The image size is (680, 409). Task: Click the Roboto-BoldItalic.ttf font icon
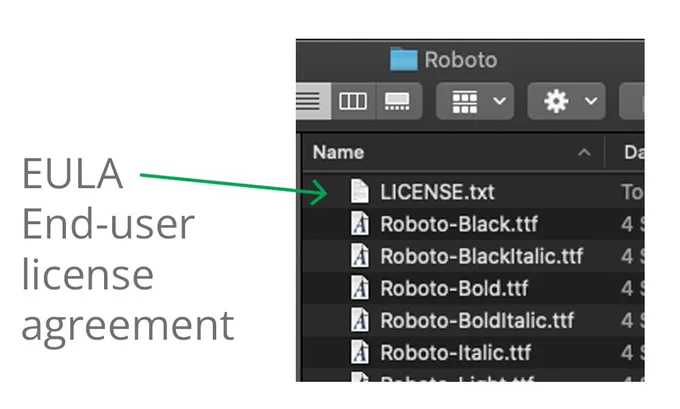pyautogui.click(x=360, y=320)
